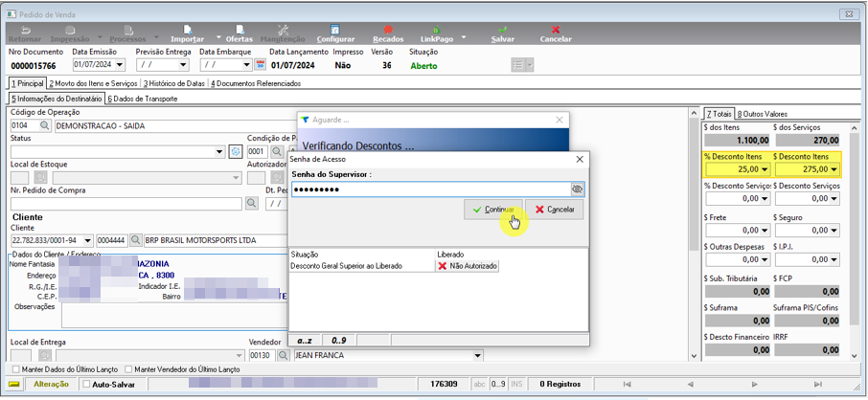
Task: Open % Desconto Itens dropdown
Action: 765,168
